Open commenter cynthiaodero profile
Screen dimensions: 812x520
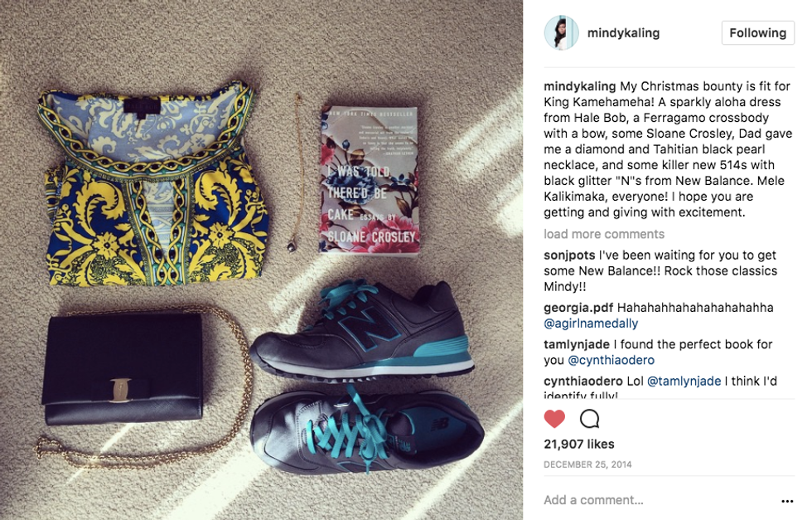pyautogui.click(x=583, y=381)
